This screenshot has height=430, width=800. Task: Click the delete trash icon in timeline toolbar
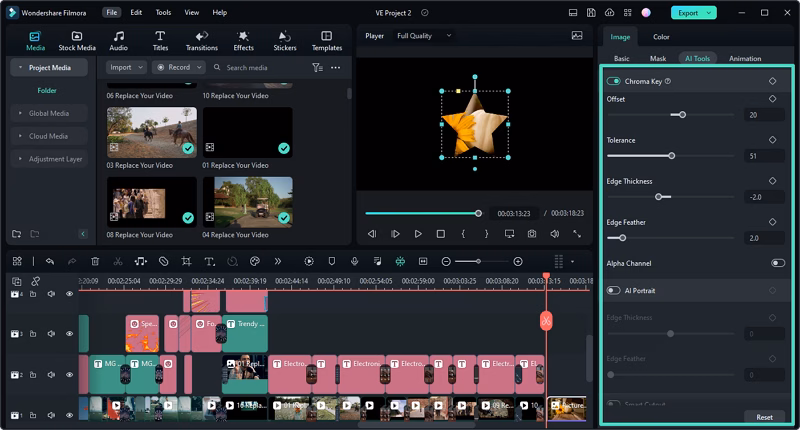(x=95, y=261)
